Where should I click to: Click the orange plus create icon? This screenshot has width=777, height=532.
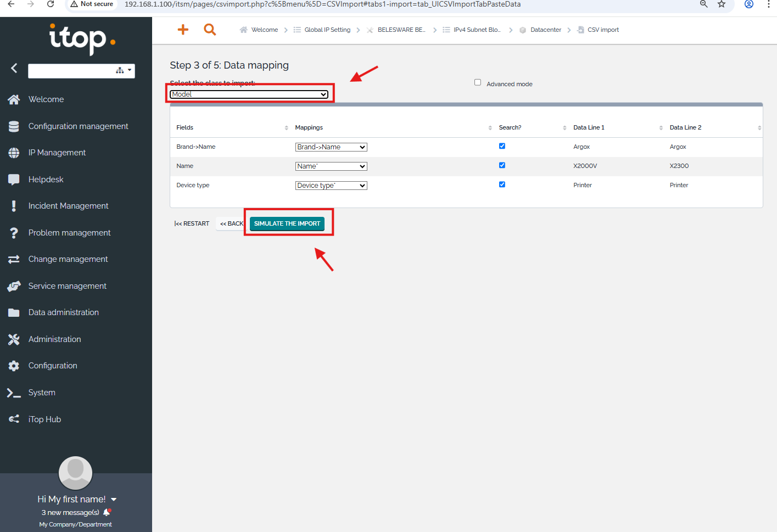click(x=183, y=30)
